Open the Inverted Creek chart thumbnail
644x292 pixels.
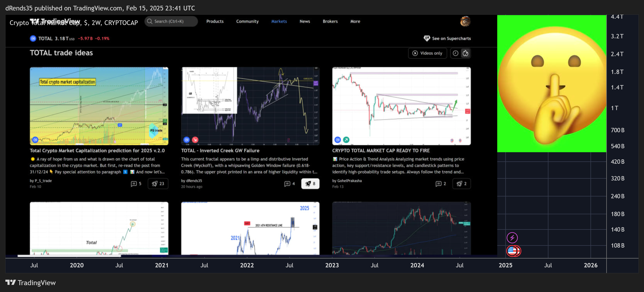[x=250, y=106]
